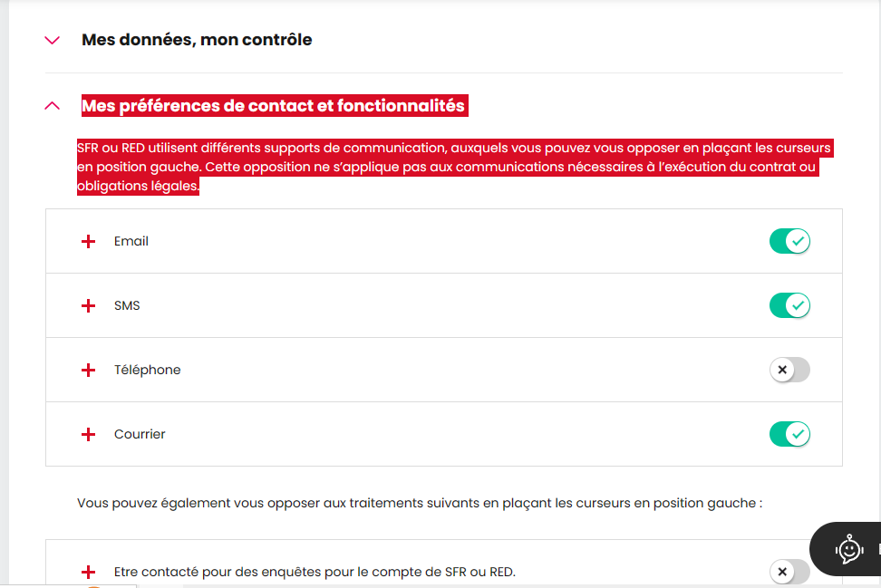The width and height of the screenshot is (881, 588).
Task: Click the red plus icon beside Téléphone
Action: pyautogui.click(x=88, y=371)
